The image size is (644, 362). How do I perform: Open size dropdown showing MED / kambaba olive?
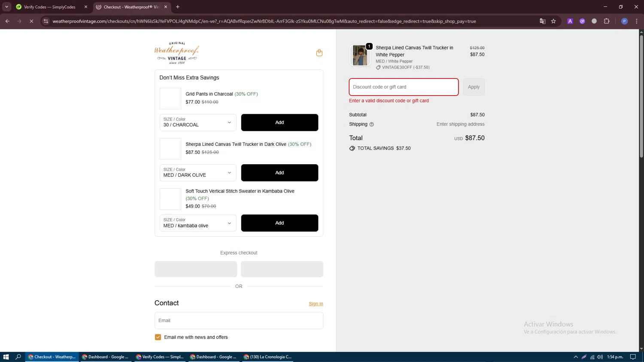click(x=198, y=223)
